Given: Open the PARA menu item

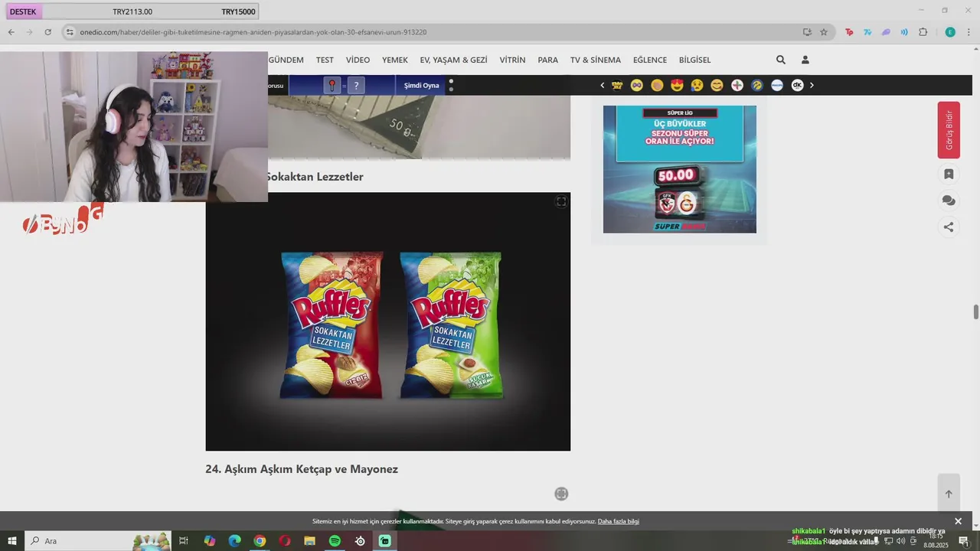Looking at the screenshot, I should pos(547,60).
